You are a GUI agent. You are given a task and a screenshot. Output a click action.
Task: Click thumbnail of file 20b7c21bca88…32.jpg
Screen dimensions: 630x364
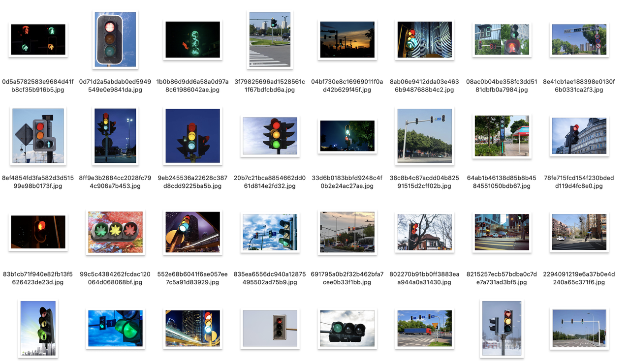click(x=270, y=136)
